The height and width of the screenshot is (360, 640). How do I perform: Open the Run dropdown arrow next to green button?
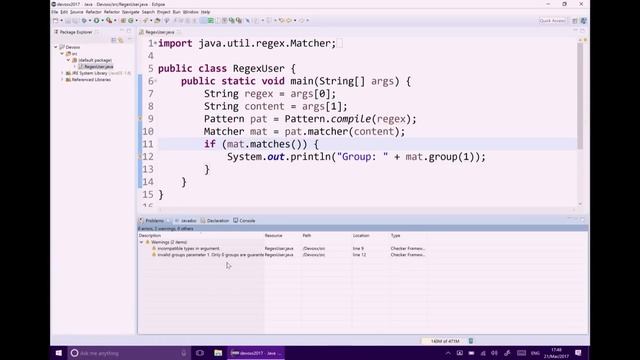coord(102,20)
